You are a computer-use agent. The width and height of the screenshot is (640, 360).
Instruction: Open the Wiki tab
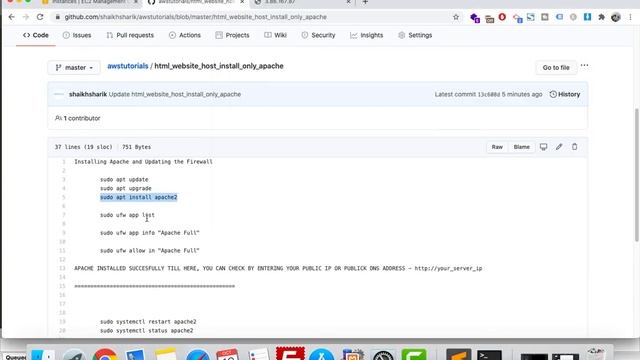[276, 35]
